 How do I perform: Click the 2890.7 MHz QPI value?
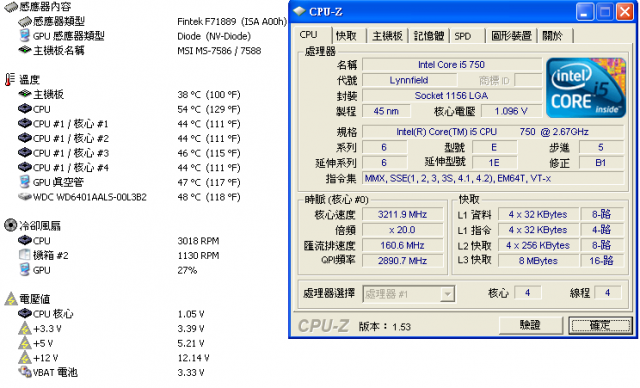click(402, 261)
